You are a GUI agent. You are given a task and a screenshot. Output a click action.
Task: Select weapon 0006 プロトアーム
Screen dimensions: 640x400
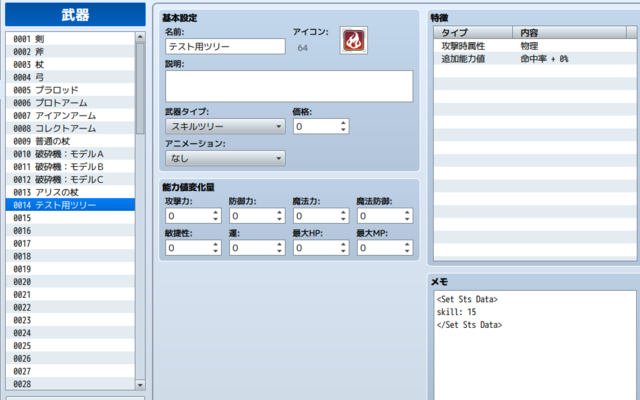(x=70, y=103)
